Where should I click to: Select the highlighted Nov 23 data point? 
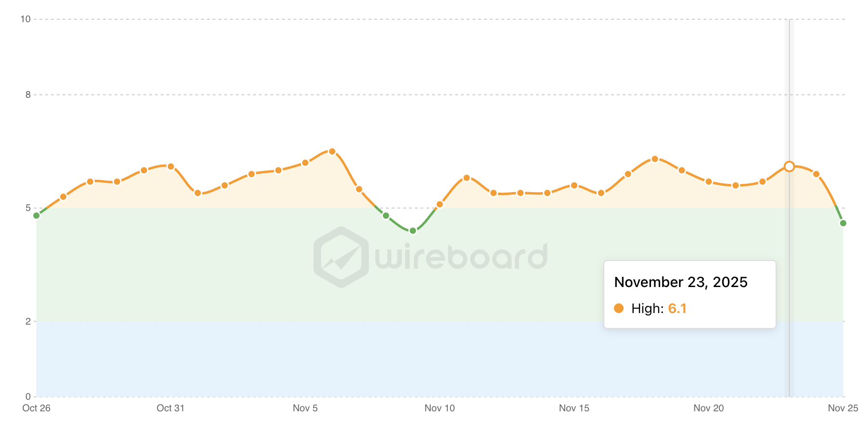tap(789, 167)
